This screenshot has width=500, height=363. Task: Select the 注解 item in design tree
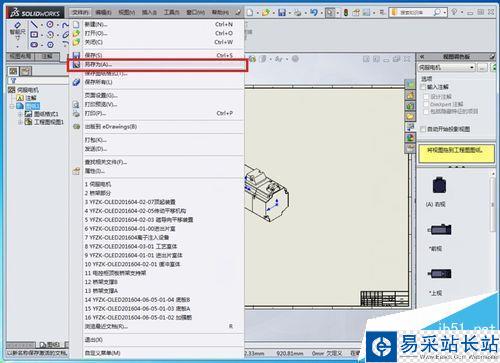point(27,98)
